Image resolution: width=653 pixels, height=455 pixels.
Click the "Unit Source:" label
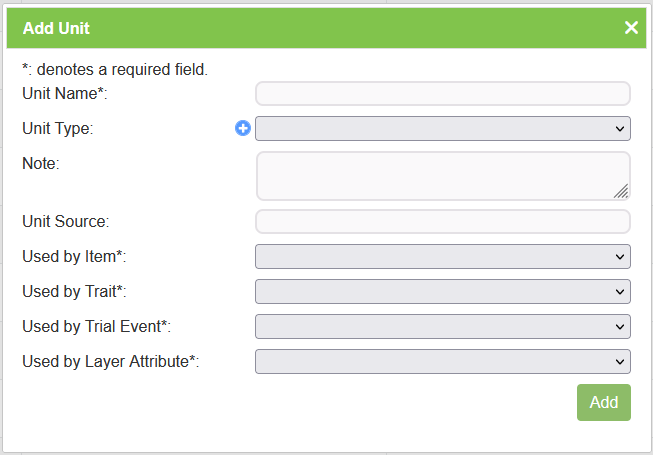tap(65, 221)
